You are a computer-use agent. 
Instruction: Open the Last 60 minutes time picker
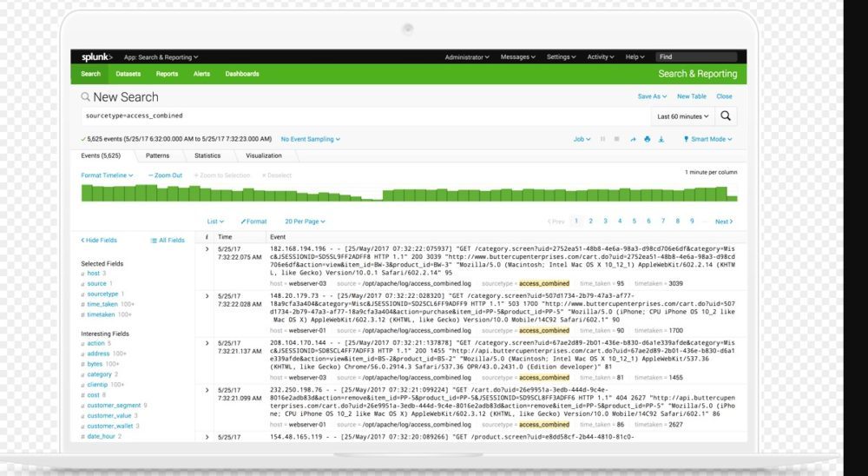click(x=682, y=116)
